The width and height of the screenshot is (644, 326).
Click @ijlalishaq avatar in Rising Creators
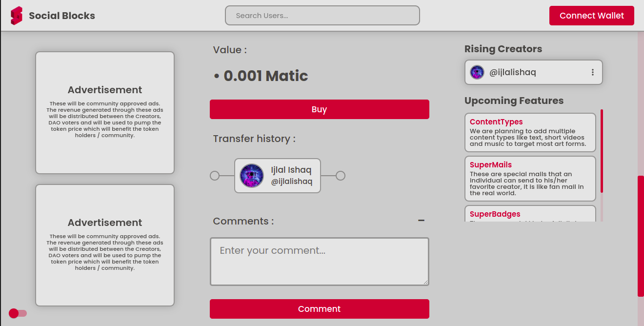(x=477, y=72)
